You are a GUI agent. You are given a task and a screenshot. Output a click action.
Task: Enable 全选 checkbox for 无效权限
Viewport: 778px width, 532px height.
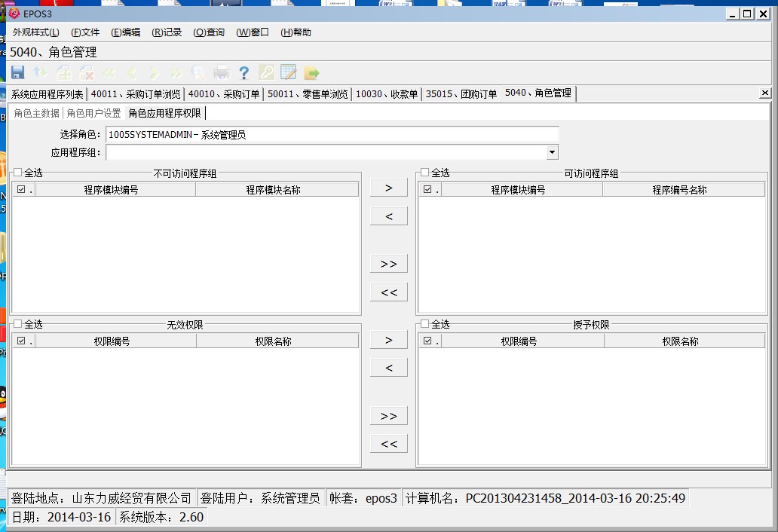18,325
